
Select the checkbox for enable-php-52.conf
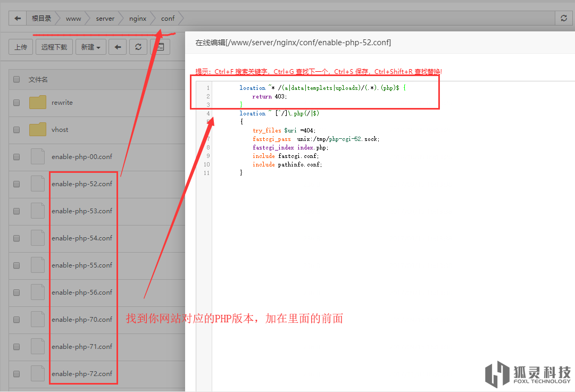(16, 184)
